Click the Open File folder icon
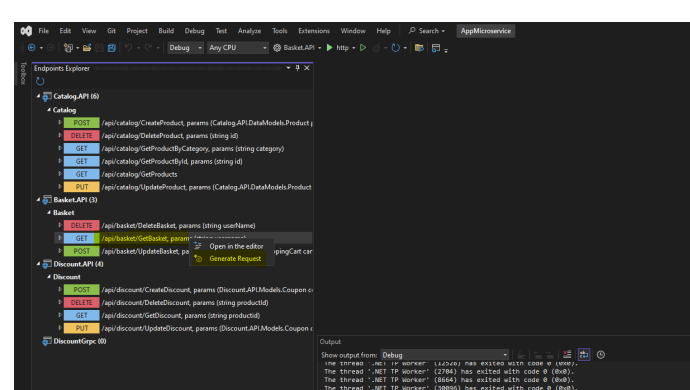This screenshot has width=690, height=390. pos(87,48)
